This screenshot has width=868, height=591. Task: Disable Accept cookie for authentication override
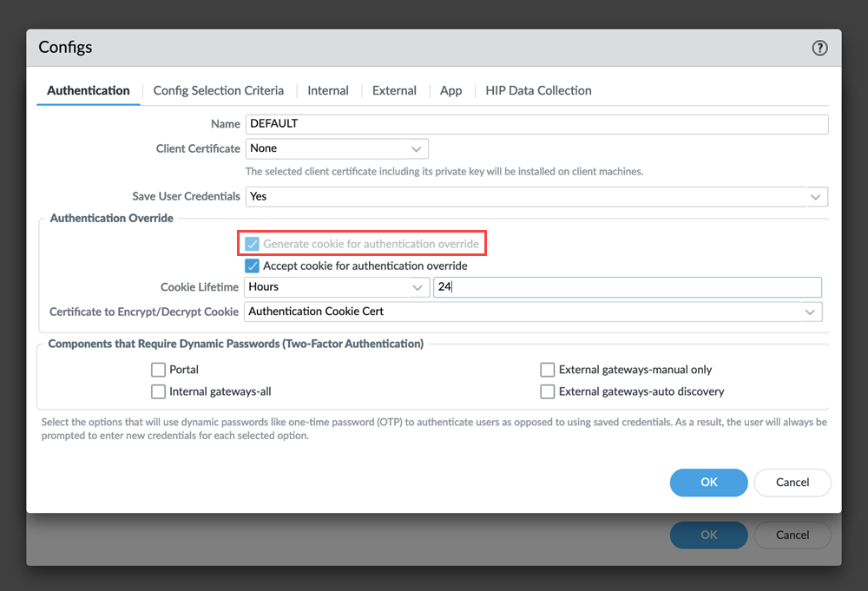click(x=251, y=266)
